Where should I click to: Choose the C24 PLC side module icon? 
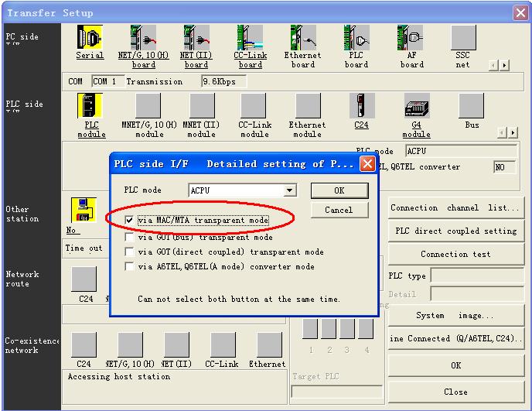[x=361, y=106]
